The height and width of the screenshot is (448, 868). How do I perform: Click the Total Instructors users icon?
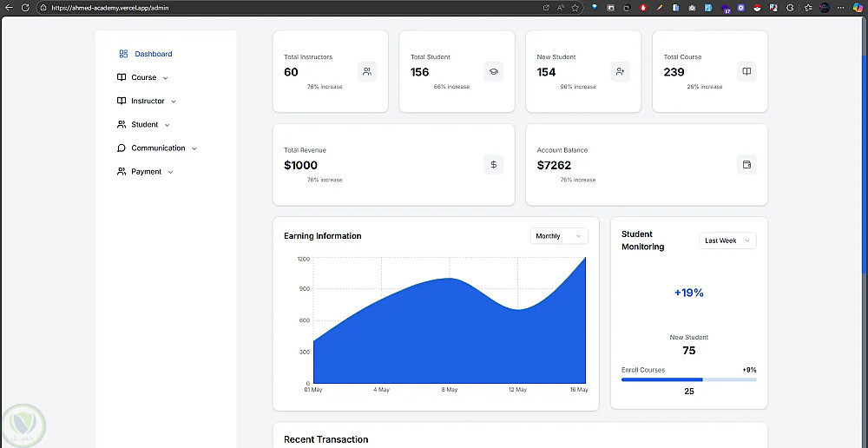tap(367, 71)
